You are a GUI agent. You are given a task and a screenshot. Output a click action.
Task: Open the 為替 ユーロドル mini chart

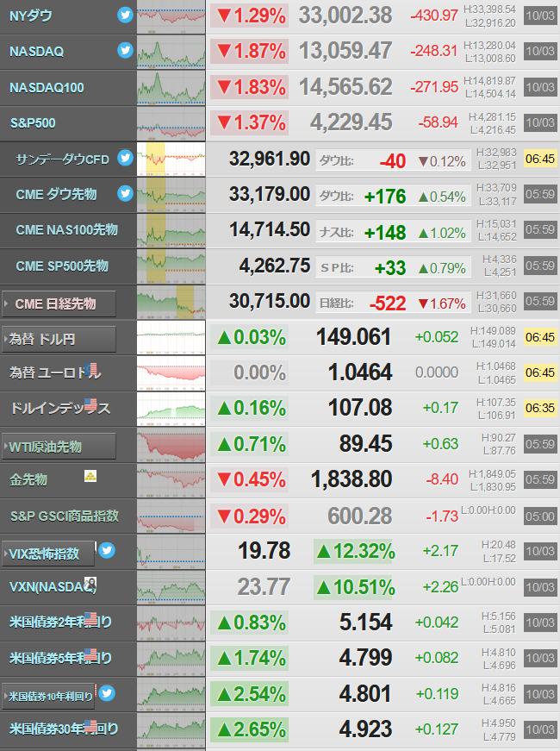click(171, 373)
